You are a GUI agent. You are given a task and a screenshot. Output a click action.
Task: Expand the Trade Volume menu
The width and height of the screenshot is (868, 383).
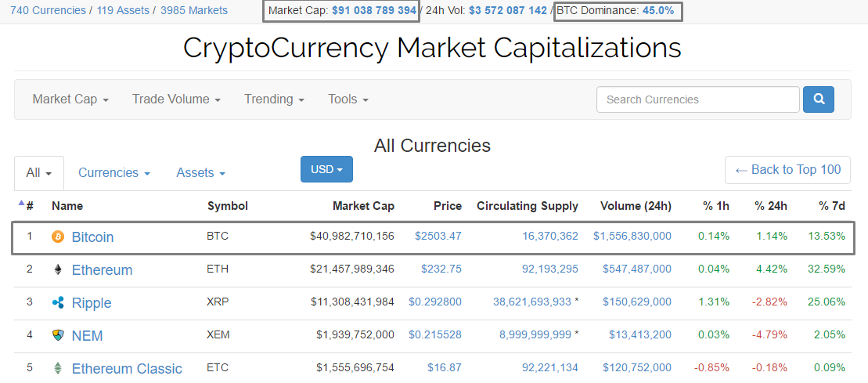pos(175,99)
